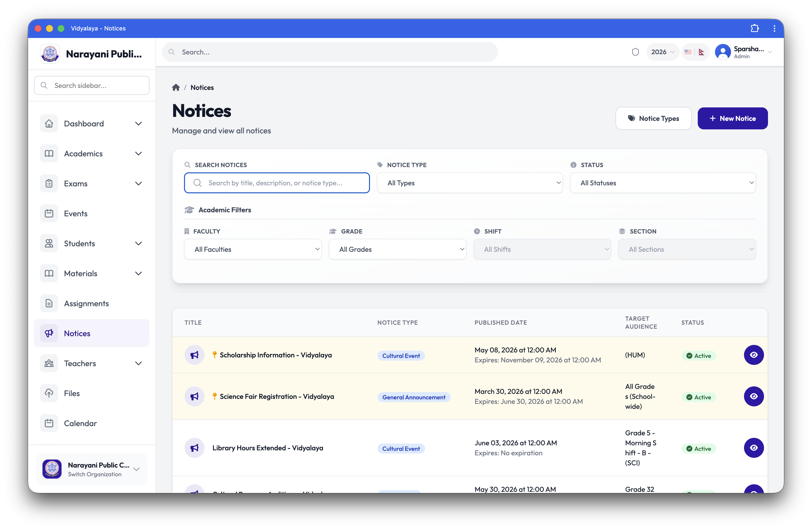
Task: Open Events from the sidebar
Action: (x=91, y=214)
